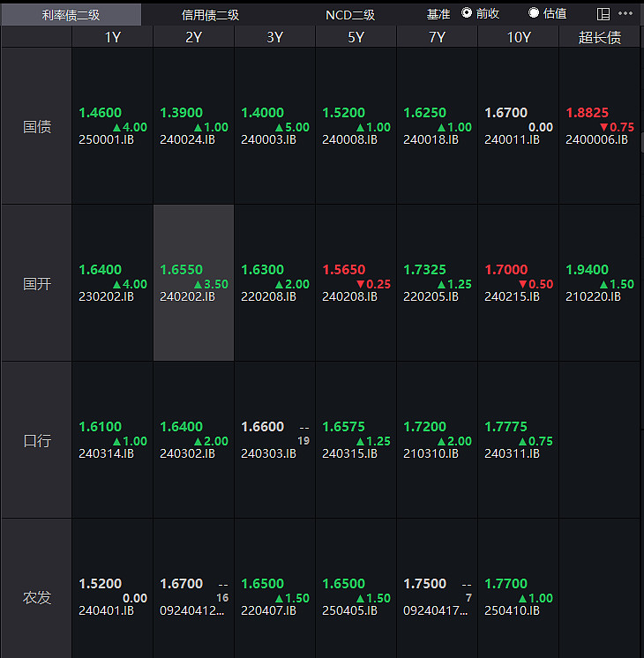
Task: Click the 210220.IB cell at 1.9400
Action: tap(599, 283)
